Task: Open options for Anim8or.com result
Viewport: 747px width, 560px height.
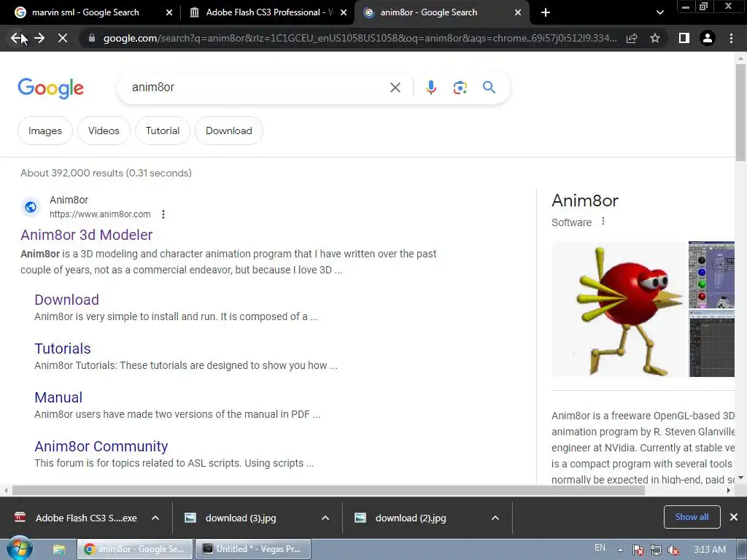Action: [163, 214]
